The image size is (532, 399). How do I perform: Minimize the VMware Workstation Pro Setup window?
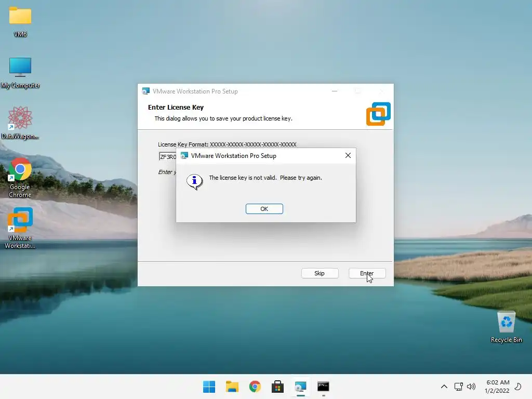point(335,91)
